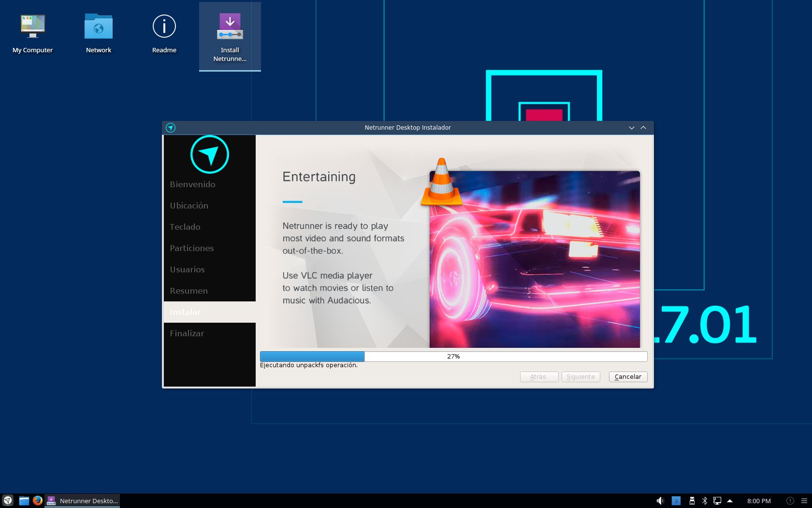Click the 8:00 PM clock
The height and width of the screenshot is (508, 812).
pos(759,501)
